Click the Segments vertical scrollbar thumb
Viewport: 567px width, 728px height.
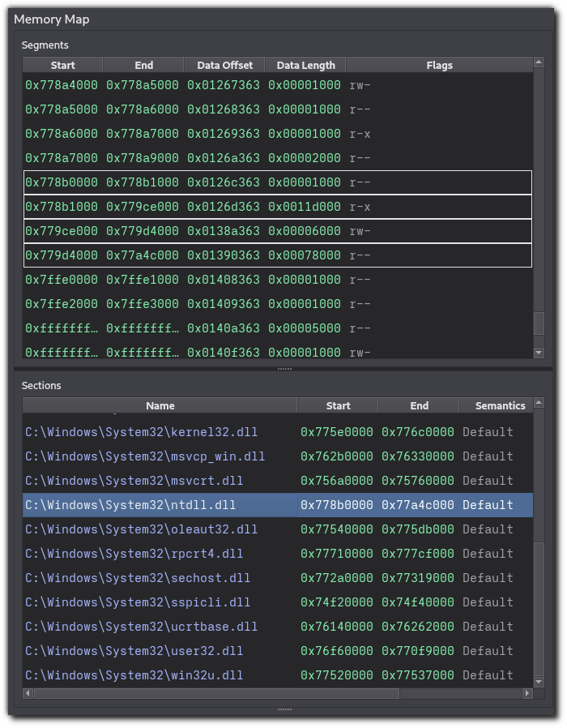[x=539, y=323]
